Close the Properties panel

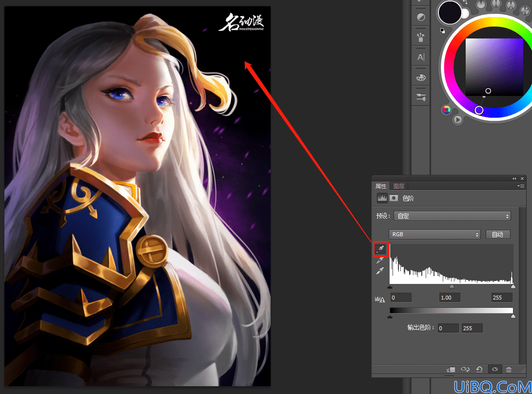click(x=522, y=179)
